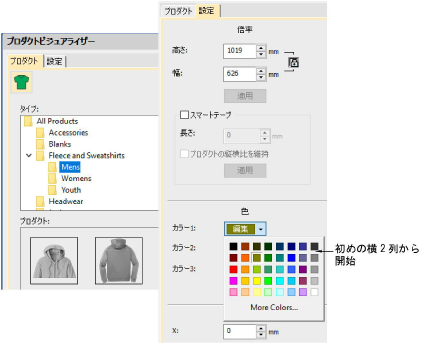Pick the pure blue swatch in second row
Image resolution: width=427 pixels, height=360 pixels.
(291, 258)
